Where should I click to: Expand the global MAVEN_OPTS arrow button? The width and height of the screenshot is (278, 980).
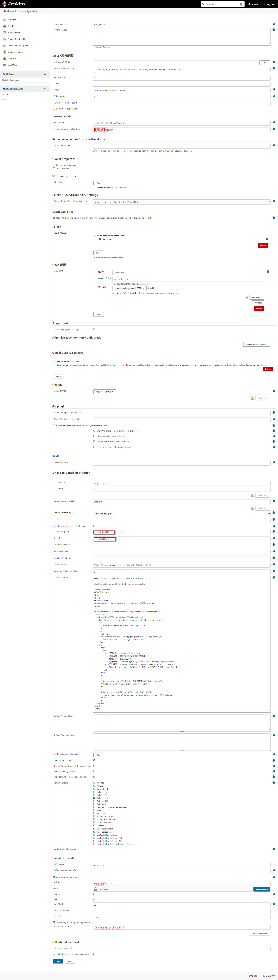pyautogui.click(x=265, y=63)
